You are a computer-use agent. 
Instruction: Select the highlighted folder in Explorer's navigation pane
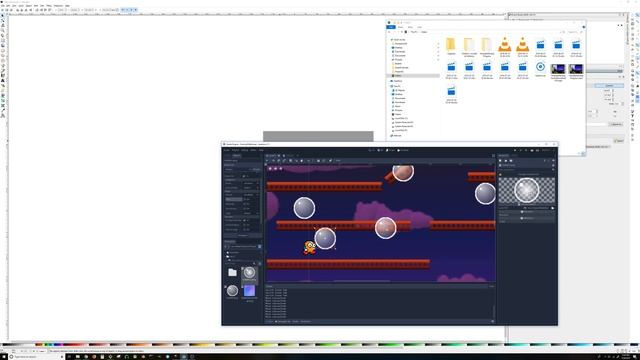coord(413,76)
